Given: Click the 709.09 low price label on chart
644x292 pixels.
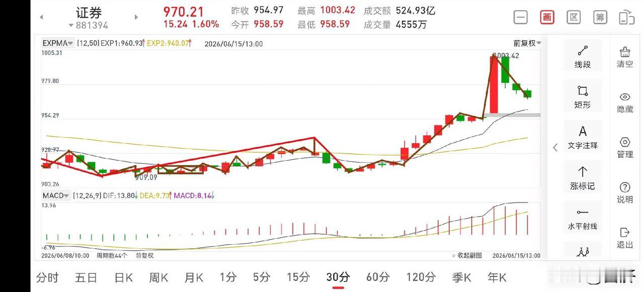Looking at the screenshot, I should point(146,177).
